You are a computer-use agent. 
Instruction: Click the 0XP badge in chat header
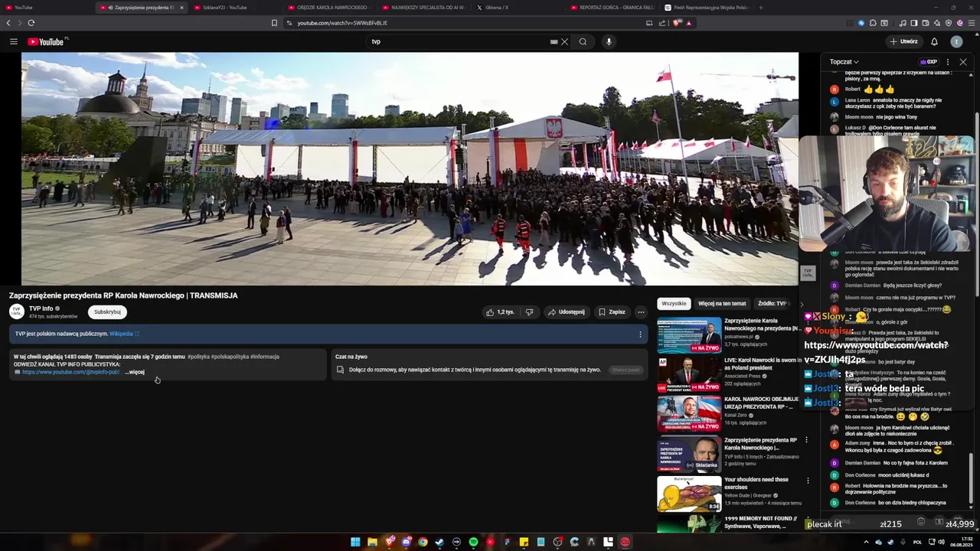[929, 62]
